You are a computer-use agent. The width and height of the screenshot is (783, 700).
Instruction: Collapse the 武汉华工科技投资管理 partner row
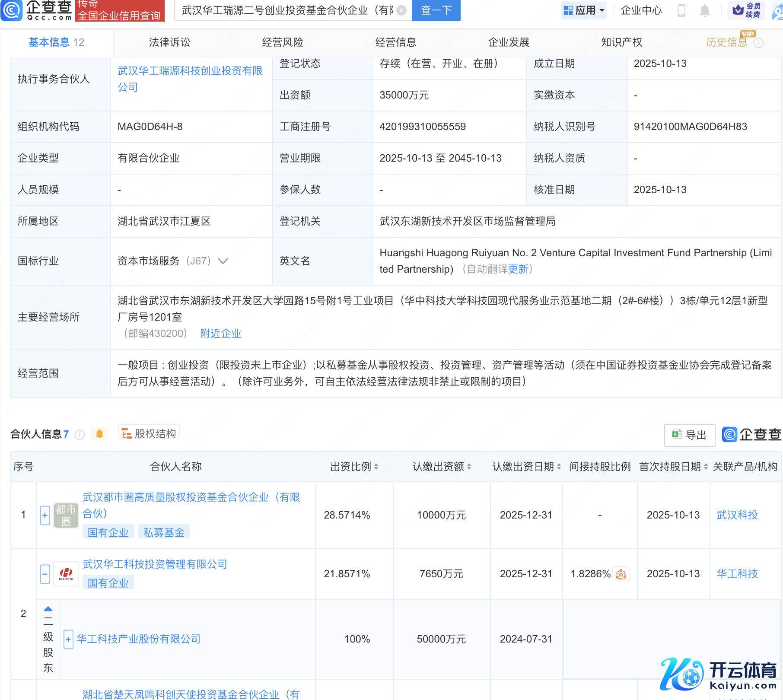[x=45, y=574]
